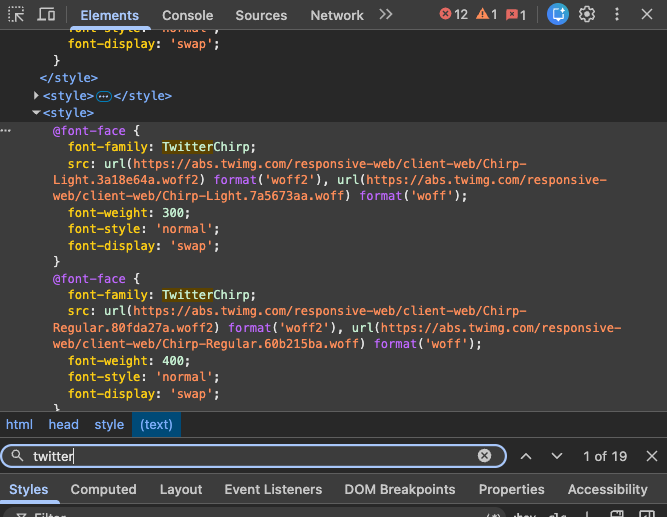Click the ellipsis inside collapsed style tag
The width and height of the screenshot is (667, 517).
104,97
